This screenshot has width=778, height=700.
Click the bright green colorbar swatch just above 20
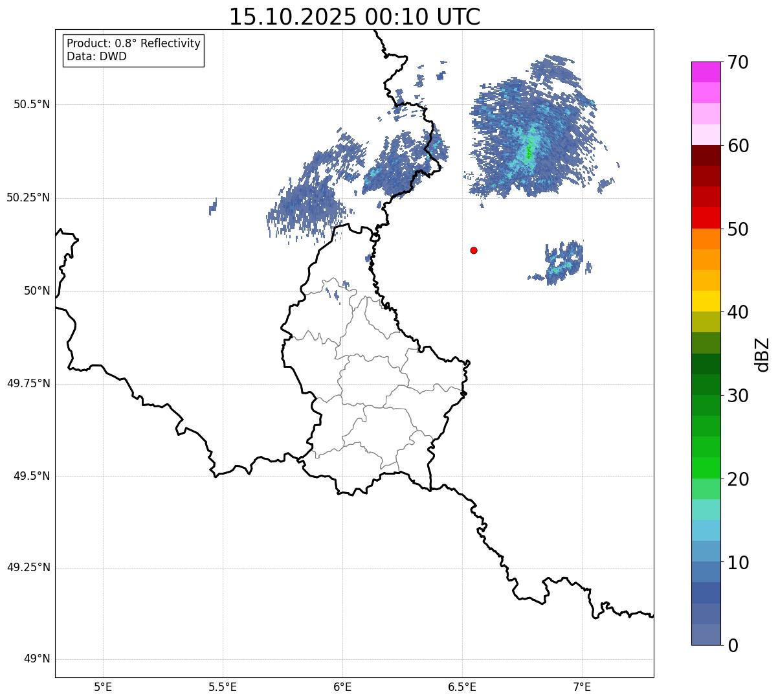pos(706,468)
